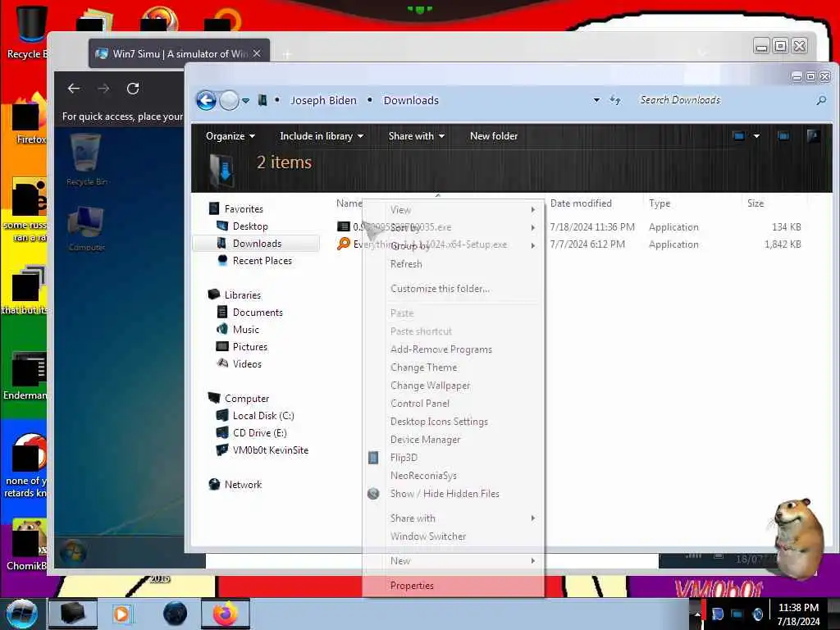Screen dimensions: 840x630
Task: Choose Window Switcher in context menu
Action: tap(453, 536)
